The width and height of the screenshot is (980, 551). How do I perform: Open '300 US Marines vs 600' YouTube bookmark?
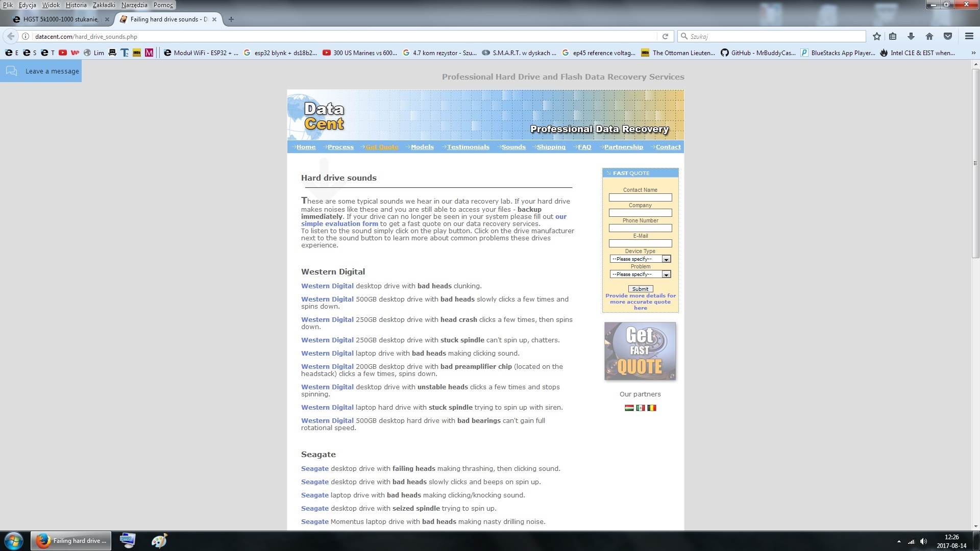(360, 53)
